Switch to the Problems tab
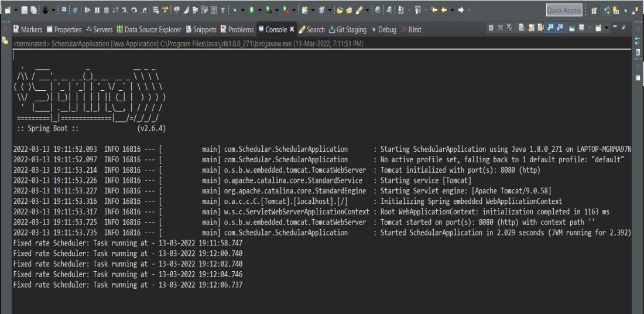The height and width of the screenshot is (314, 644). [x=237, y=30]
